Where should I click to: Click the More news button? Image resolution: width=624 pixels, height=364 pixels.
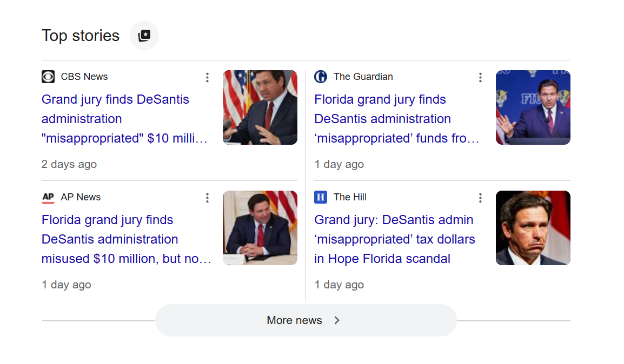306,320
